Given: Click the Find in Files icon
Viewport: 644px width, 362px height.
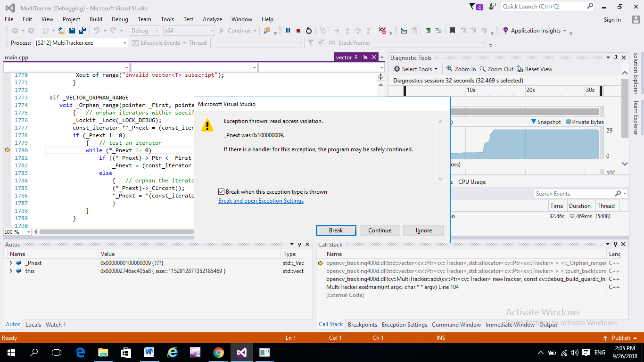Looking at the screenshot, I should (x=267, y=31).
